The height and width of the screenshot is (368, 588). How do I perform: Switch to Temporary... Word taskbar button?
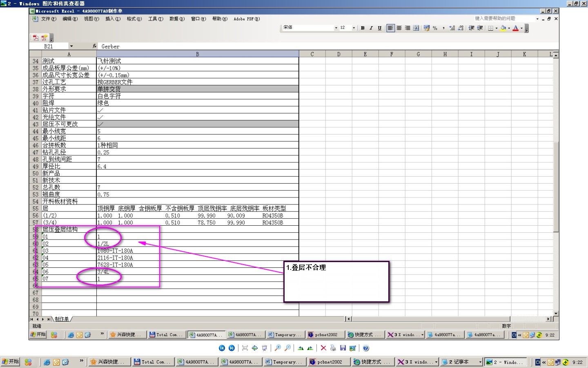point(285,362)
